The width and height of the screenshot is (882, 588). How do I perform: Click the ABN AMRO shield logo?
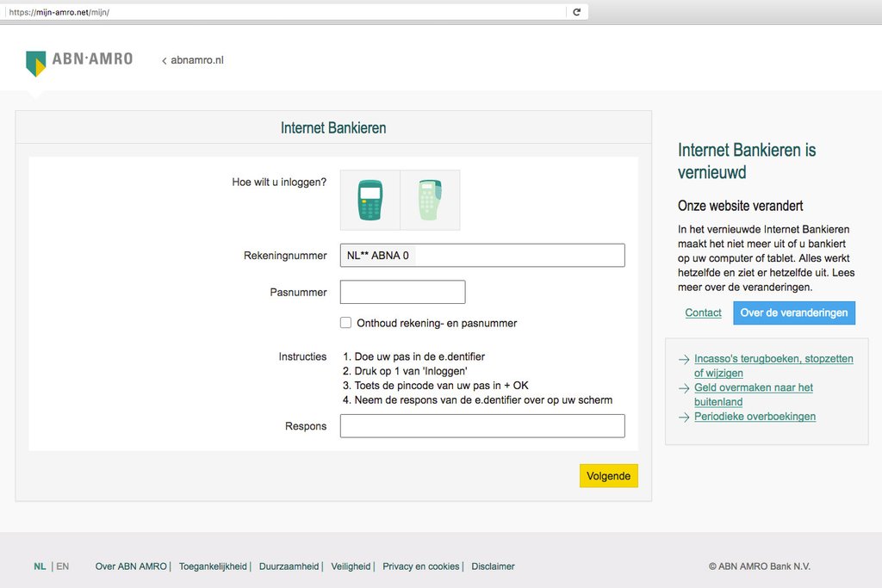[36, 62]
